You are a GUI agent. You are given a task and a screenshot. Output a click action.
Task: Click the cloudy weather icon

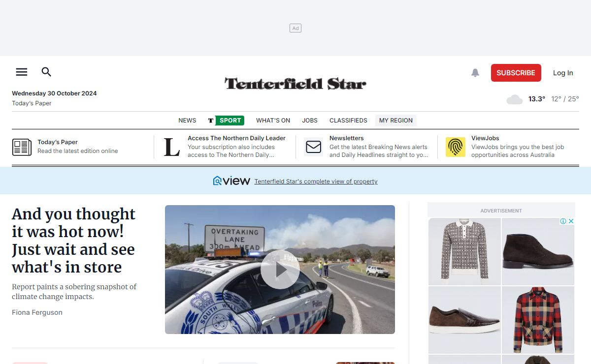(515, 99)
